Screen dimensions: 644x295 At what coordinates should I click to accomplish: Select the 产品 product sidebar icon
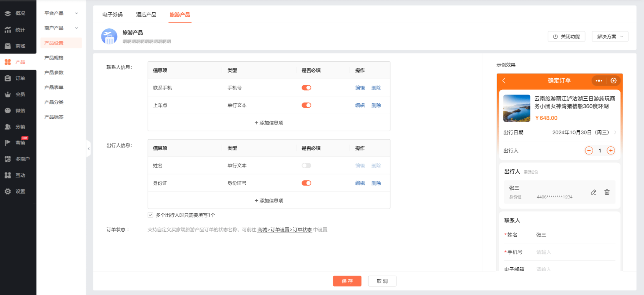pos(8,62)
